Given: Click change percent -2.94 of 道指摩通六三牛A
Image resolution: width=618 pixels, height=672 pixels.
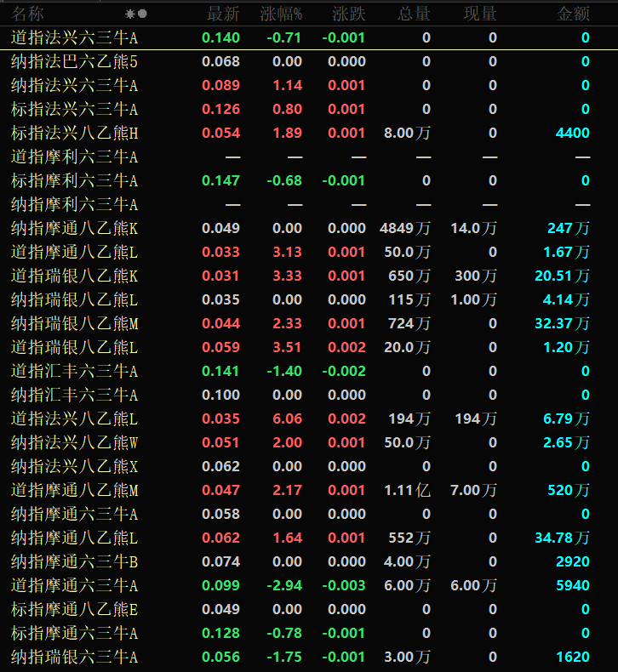Looking at the screenshot, I should (284, 585).
